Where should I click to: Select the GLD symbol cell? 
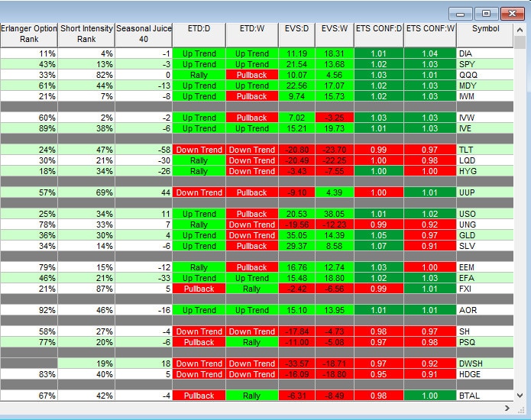point(485,235)
